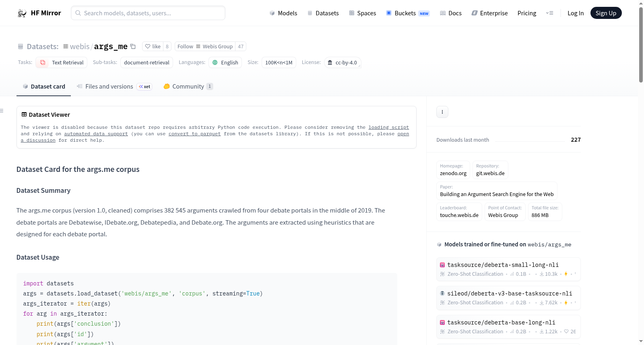Open the Docs page
Image resolution: width=644 pixels, height=345 pixels.
(451, 13)
